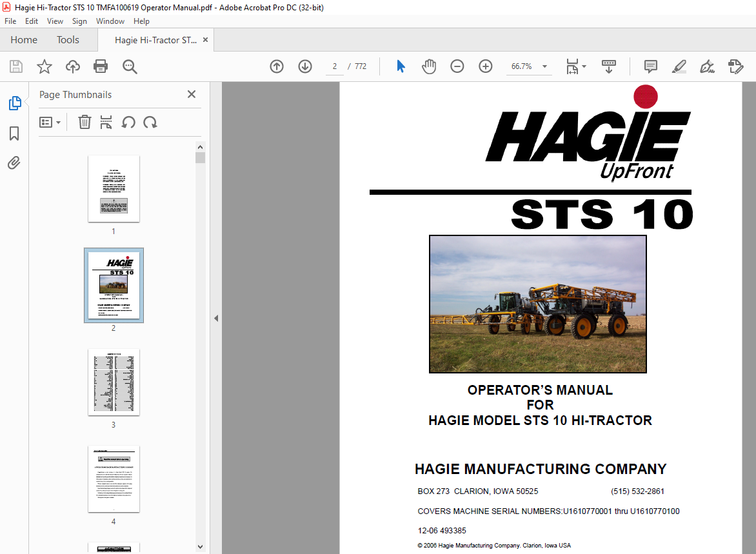Choose the Selection arrow tool
This screenshot has width=756, height=554.
click(x=401, y=66)
